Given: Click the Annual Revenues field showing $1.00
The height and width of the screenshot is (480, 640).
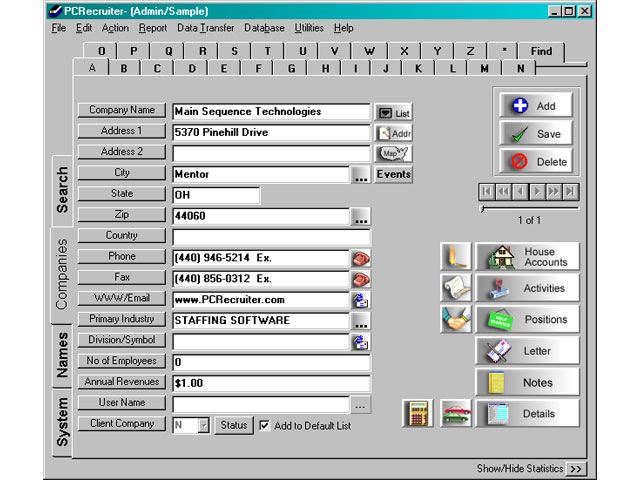Looking at the screenshot, I should [271, 384].
